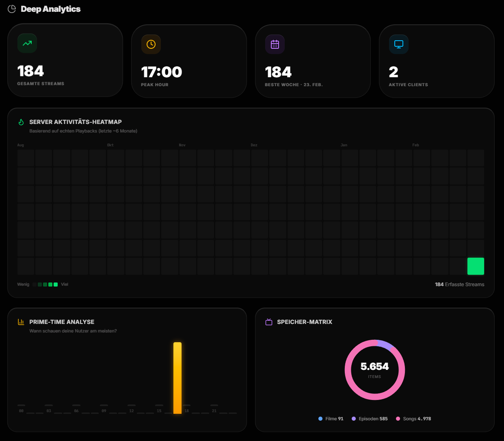Click the blue monitor icon on Aktive Clients card
Screen dimensions: 504x441
tap(399, 44)
